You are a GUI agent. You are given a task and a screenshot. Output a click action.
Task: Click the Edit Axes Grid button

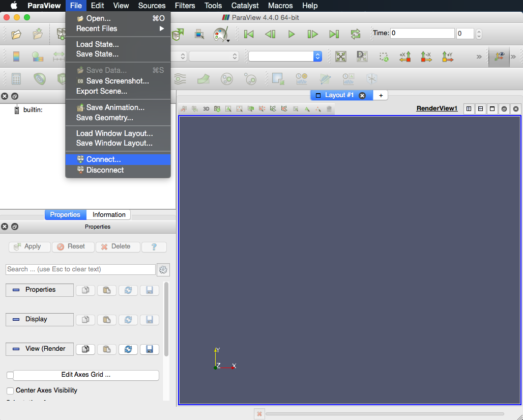[x=85, y=375]
